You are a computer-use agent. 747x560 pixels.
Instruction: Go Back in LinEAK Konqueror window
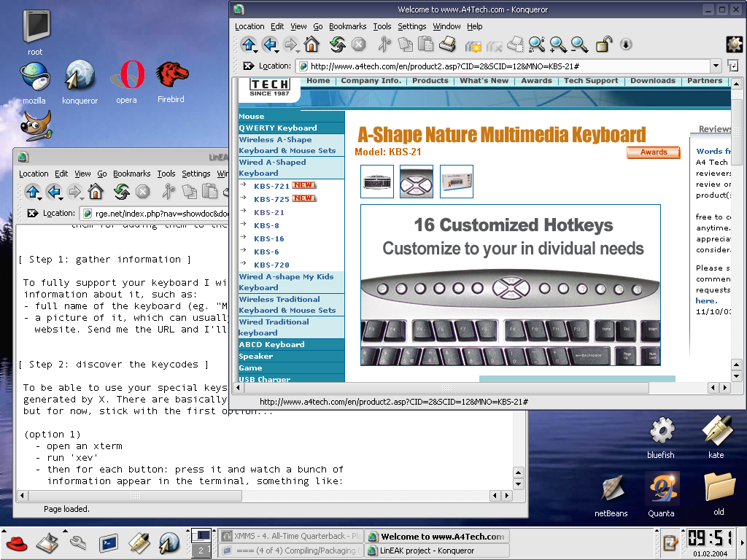tap(54, 192)
